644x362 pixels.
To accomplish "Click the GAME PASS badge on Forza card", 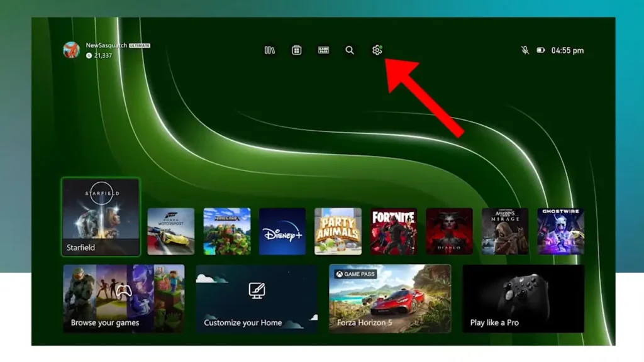I will (356, 274).
